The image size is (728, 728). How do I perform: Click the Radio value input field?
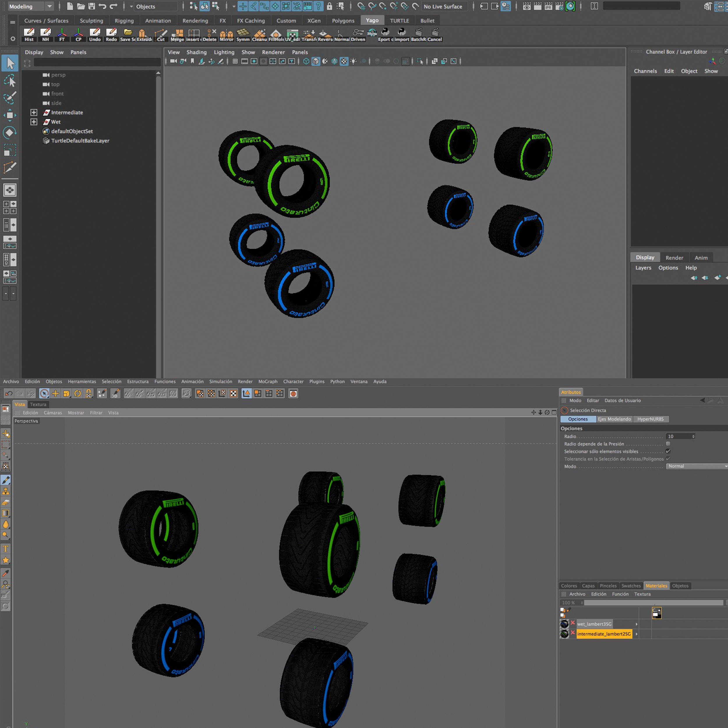(x=678, y=436)
